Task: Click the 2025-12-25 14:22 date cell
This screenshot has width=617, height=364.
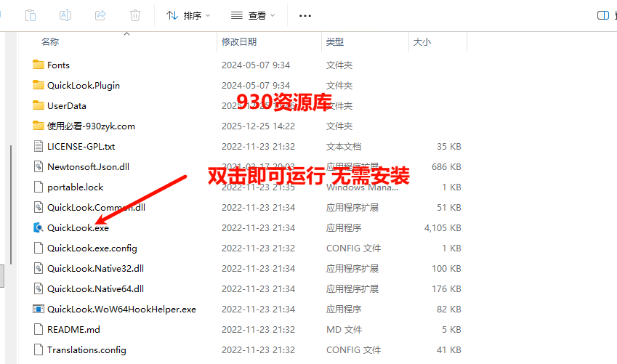Action: tap(258, 126)
